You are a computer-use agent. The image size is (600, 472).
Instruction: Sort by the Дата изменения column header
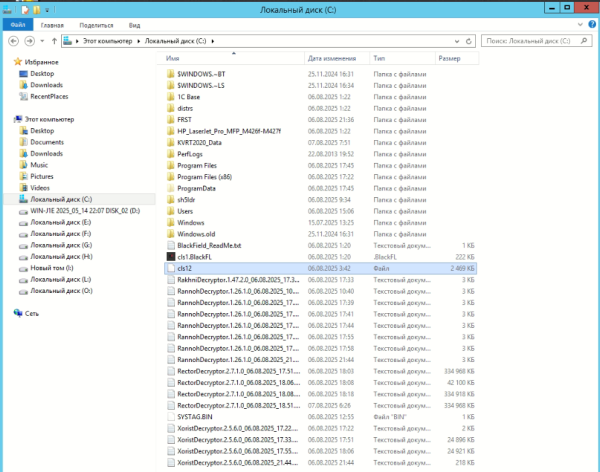click(337, 58)
